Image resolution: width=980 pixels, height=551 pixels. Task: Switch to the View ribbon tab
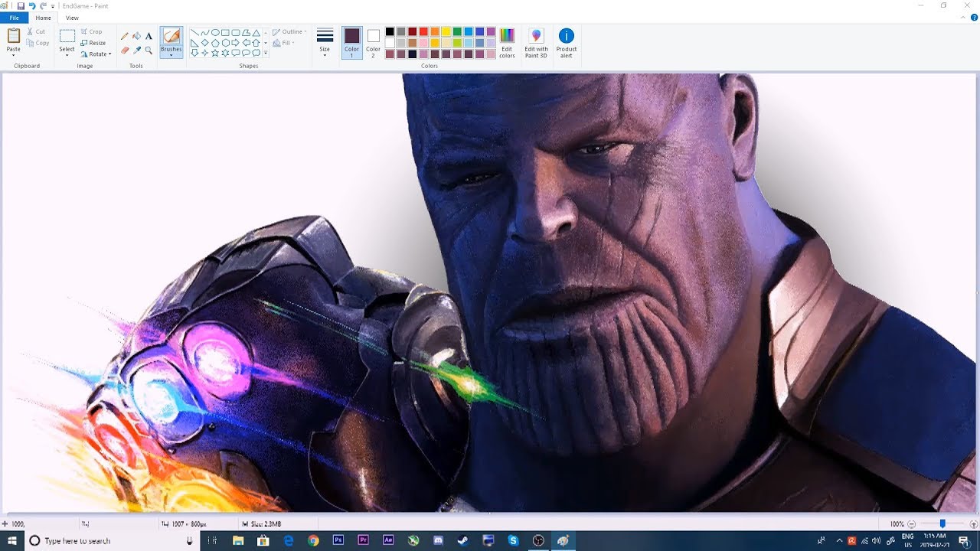pyautogui.click(x=72, y=18)
